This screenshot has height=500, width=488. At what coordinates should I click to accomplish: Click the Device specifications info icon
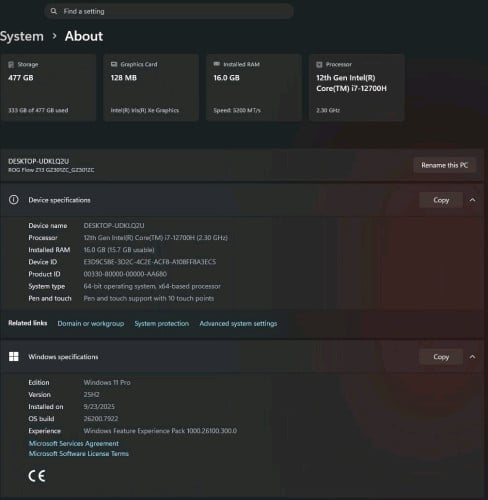click(14, 200)
